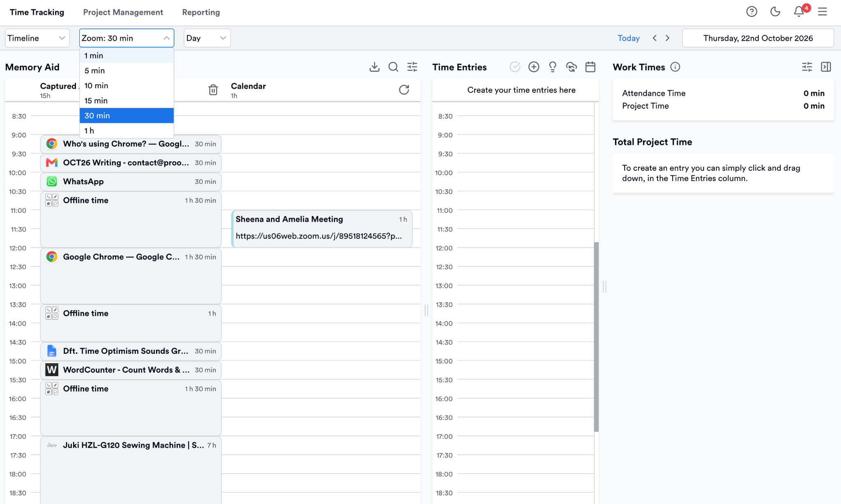Select WordCounter - Count Words entry
The width and height of the screenshot is (841, 504).
[x=131, y=370]
